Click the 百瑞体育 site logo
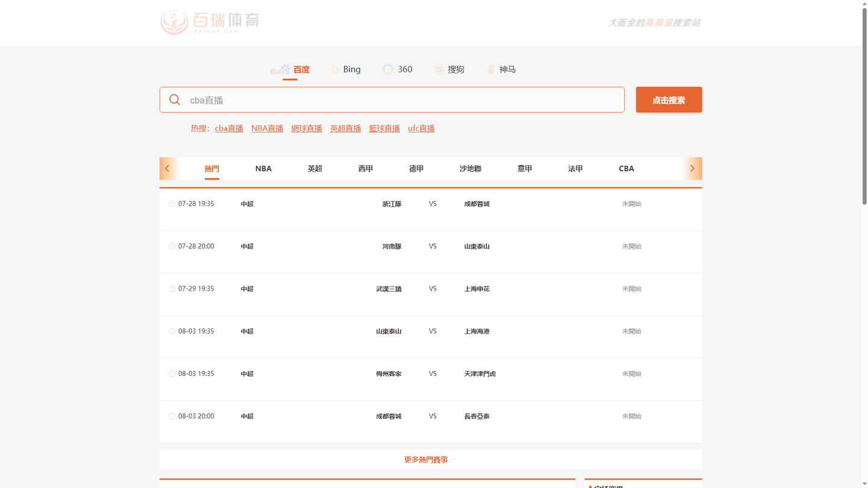 [x=210, y=22]
